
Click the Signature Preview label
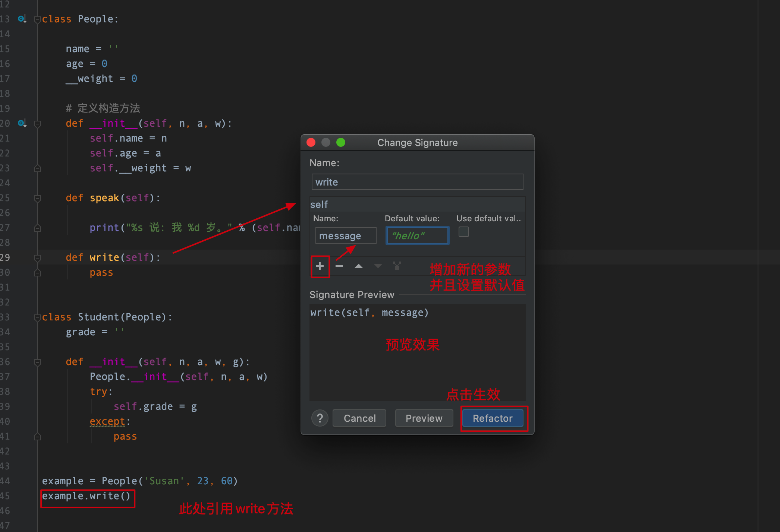point(352,295)
